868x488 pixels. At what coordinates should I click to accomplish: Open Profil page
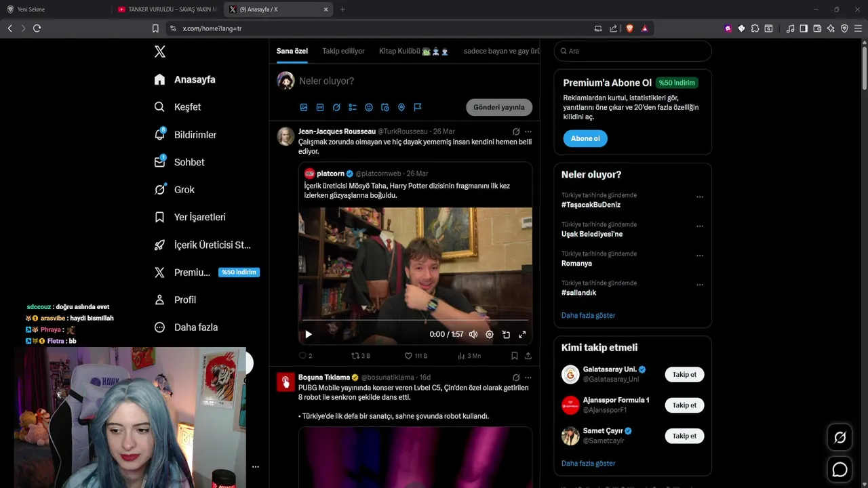click(x=175, y=300)
